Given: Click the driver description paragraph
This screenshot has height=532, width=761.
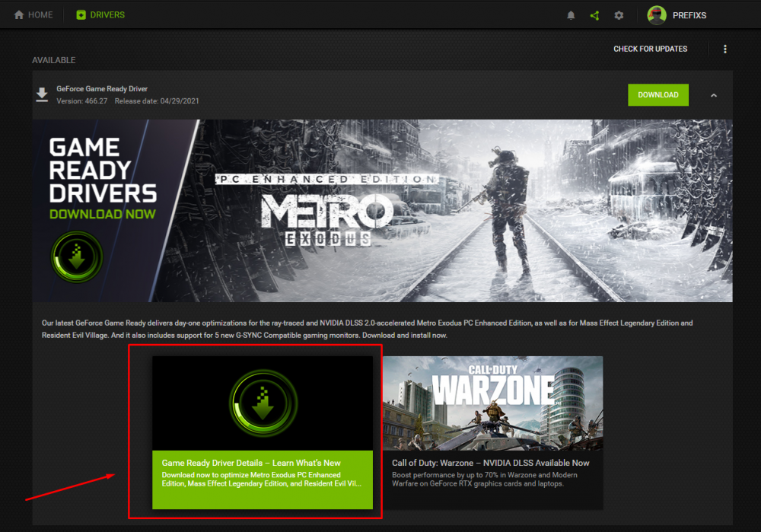Looking at the screenshot, I should coord(368,329).
